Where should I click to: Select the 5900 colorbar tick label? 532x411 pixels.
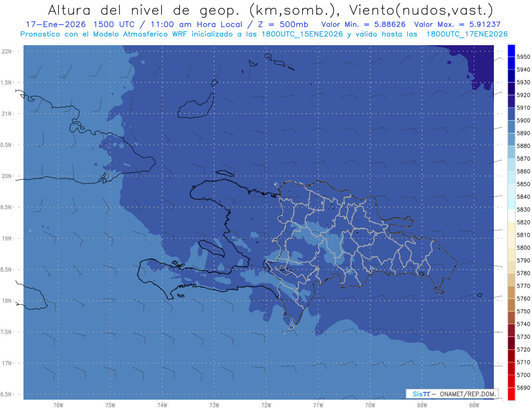click(x=524, y=121)
